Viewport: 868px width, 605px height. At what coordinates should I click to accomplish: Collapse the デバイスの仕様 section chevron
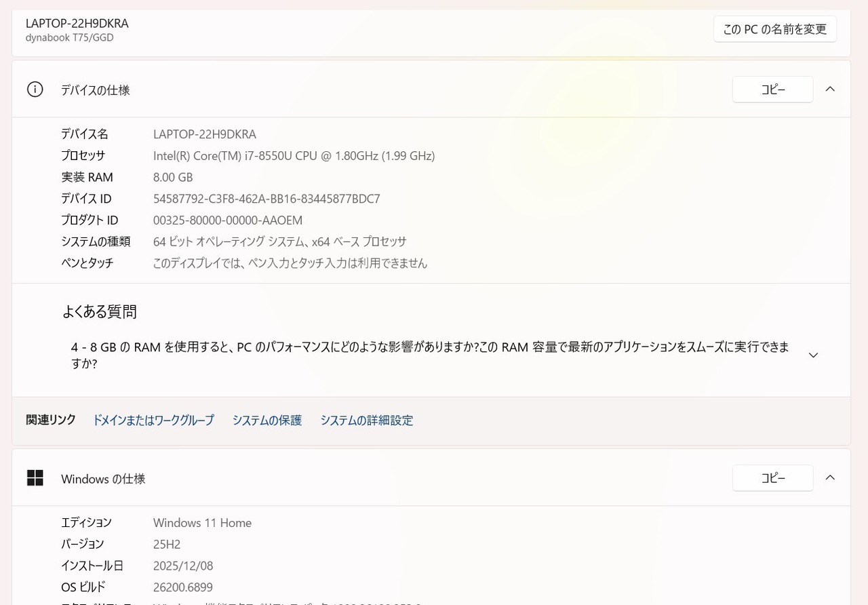point(830,90)
